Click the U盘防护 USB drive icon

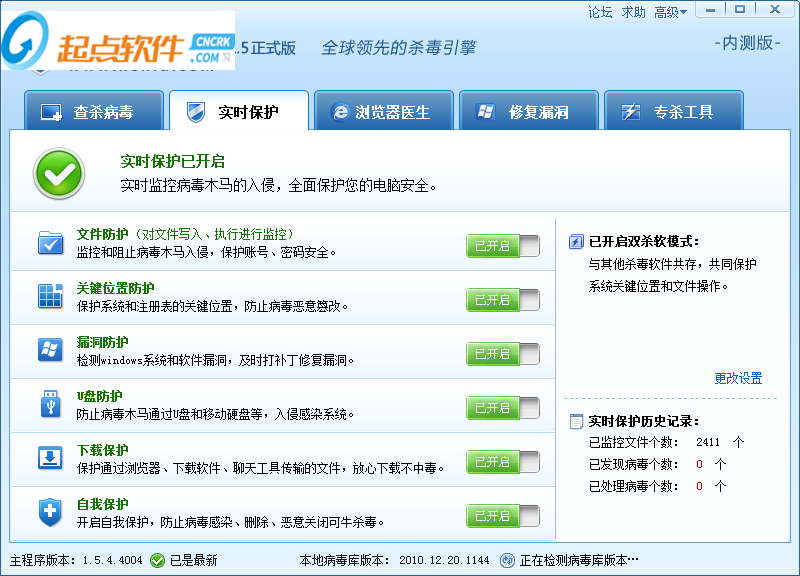click(51, 404)
